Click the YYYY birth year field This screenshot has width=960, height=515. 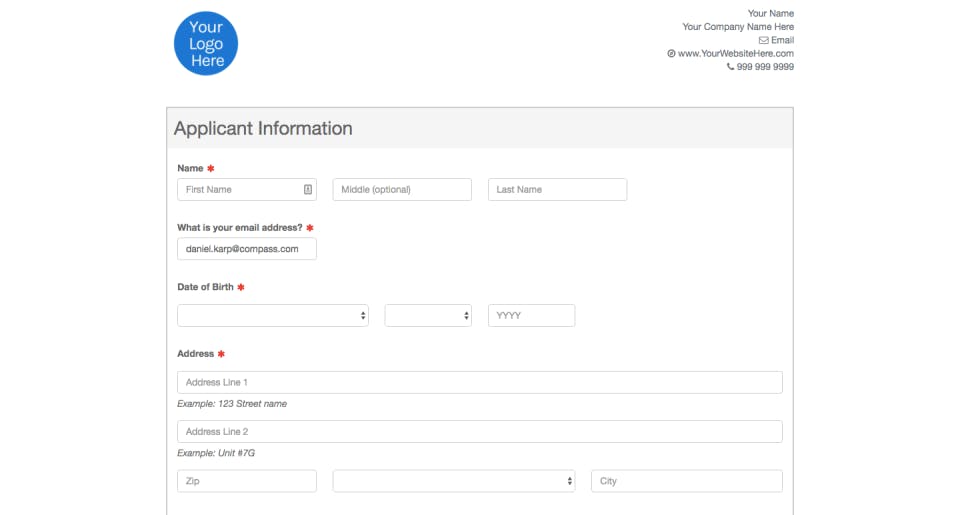(531, 315)
